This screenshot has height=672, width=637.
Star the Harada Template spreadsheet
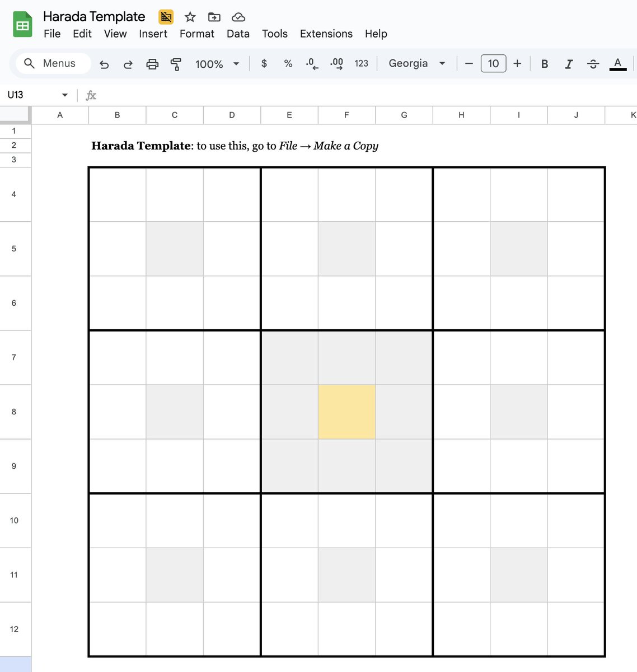click(190, 17)
